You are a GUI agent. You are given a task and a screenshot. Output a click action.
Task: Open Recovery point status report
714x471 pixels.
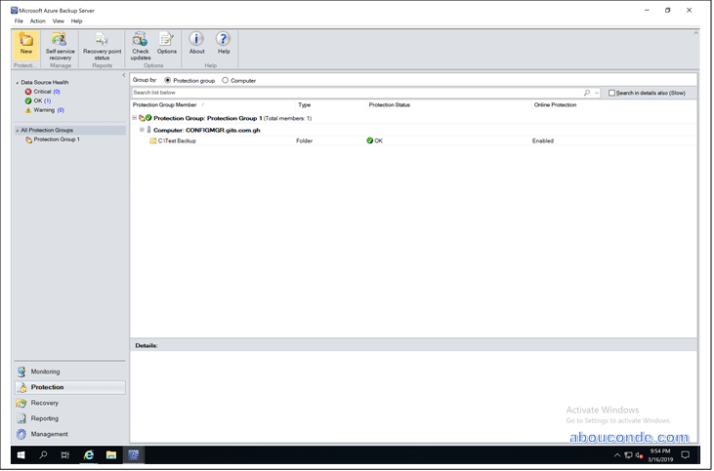click(x=102, y=41)
